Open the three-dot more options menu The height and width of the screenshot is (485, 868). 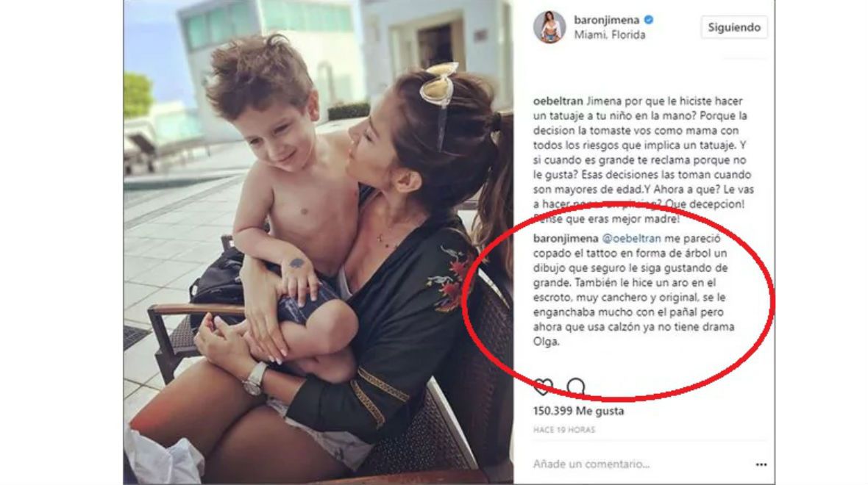pyautogui.click(x=761, y=464)
